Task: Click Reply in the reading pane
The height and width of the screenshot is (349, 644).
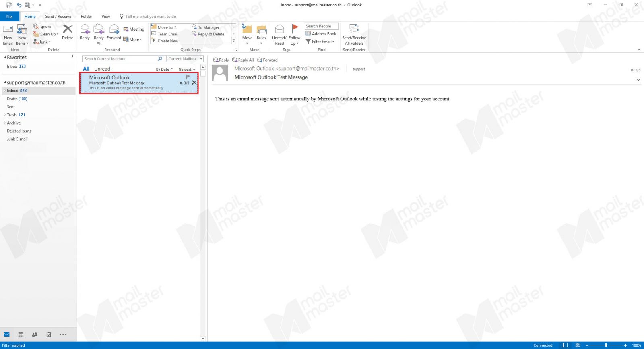Action: pos(221,60)
